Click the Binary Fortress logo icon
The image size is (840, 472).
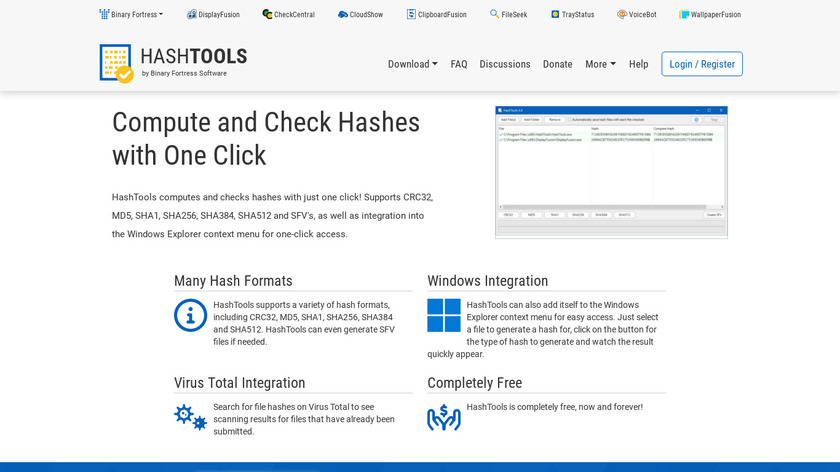[104, 14]
